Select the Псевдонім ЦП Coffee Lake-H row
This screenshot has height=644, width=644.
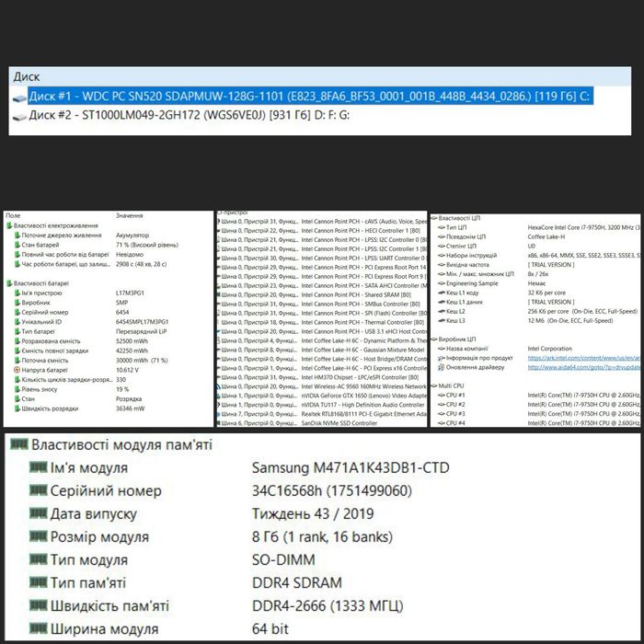point(501,237)
